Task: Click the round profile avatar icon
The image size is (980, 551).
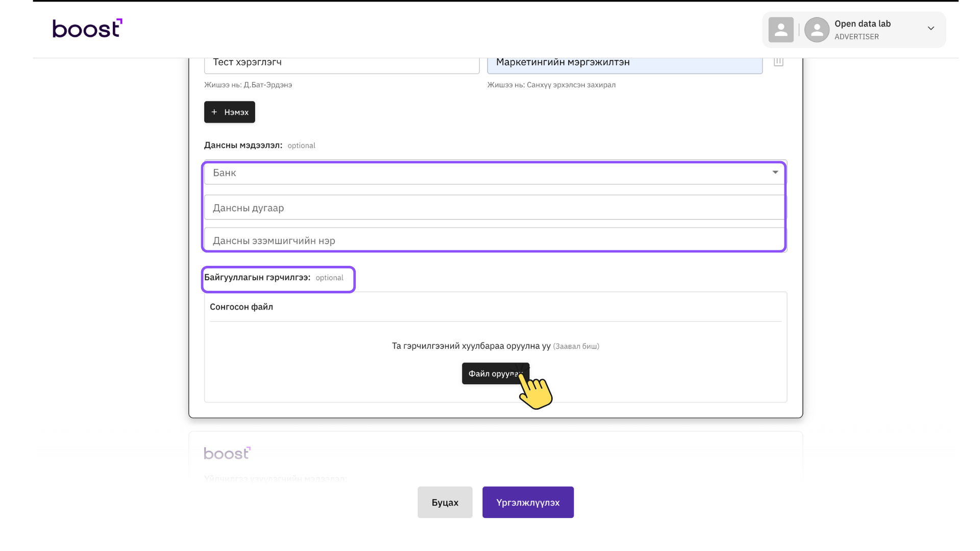Action: pyautogui.click(x=816, y=30)
